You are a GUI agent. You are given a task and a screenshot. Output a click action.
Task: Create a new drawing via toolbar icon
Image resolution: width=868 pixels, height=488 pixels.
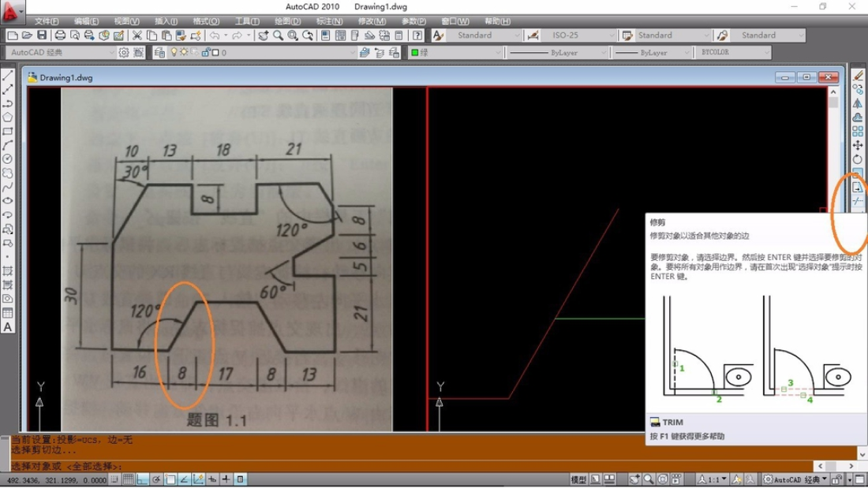click(12, 35)
